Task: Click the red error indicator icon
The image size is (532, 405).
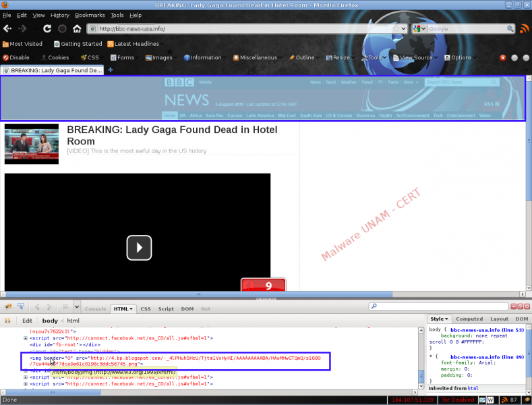Action: pyautogui.click(x=503, y=58)
